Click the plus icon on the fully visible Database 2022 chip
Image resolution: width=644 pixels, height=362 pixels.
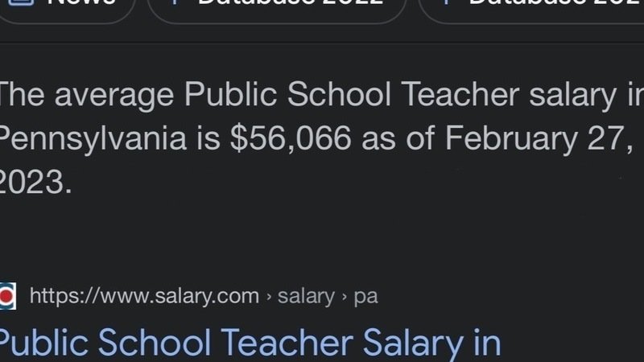point(173,2)
